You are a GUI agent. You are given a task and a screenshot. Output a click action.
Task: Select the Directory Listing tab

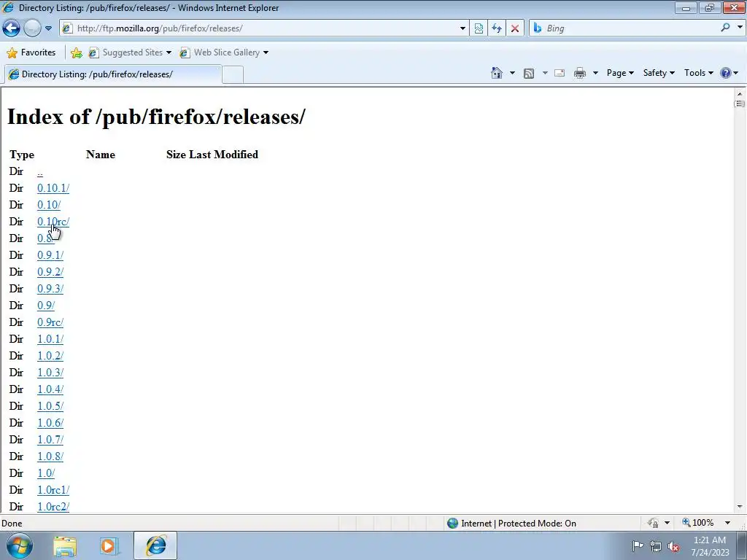112,74
